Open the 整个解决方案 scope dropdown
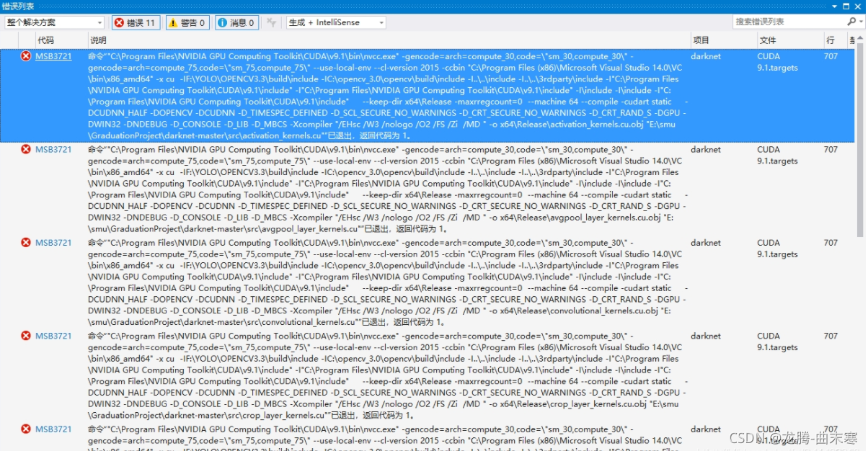The width and height of the screenshot is (868, 451). pyautogui.click(x=54, y=22)
